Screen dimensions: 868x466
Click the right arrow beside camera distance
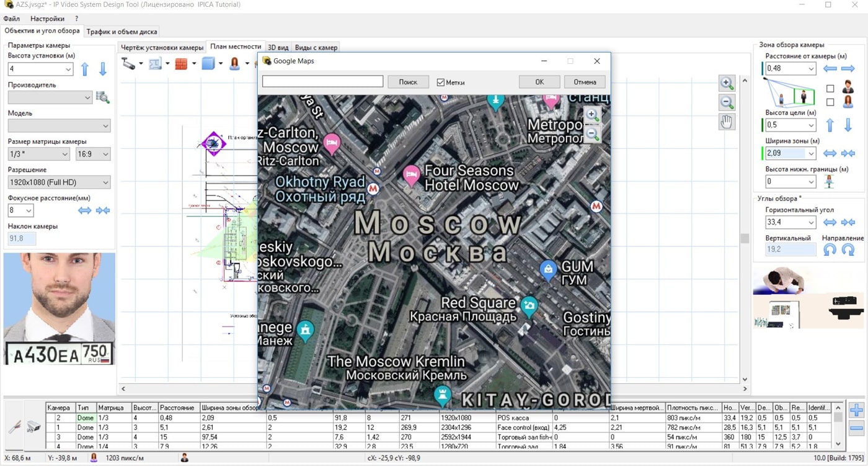848,69
